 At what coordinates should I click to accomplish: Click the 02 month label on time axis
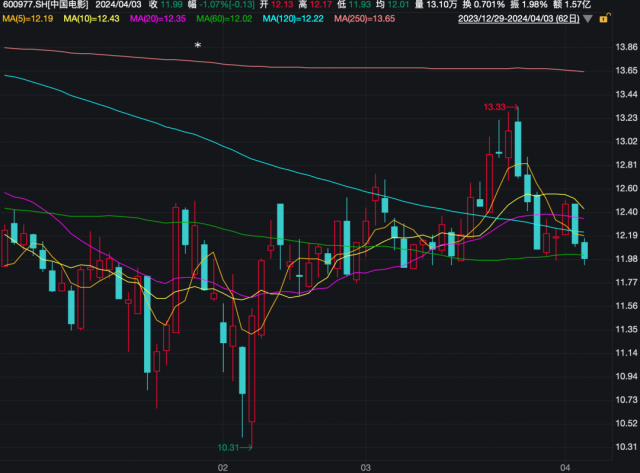[222, 468]
